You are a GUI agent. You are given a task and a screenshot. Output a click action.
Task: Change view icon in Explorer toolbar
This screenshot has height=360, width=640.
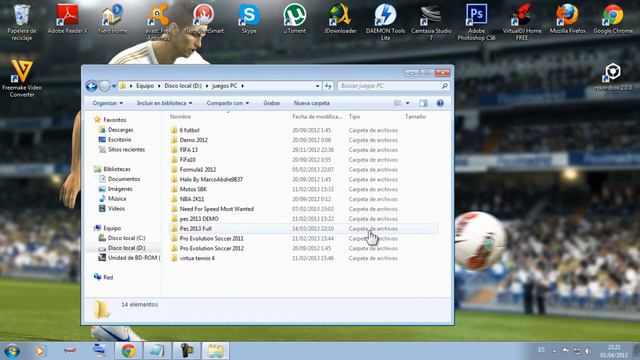click(x=398, y=103)
